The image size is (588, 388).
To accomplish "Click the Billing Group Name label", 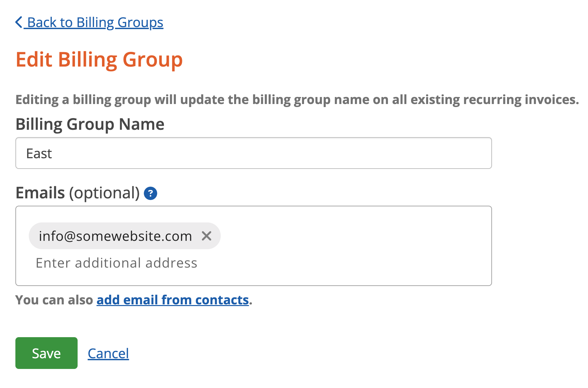I will click(90, 124).
